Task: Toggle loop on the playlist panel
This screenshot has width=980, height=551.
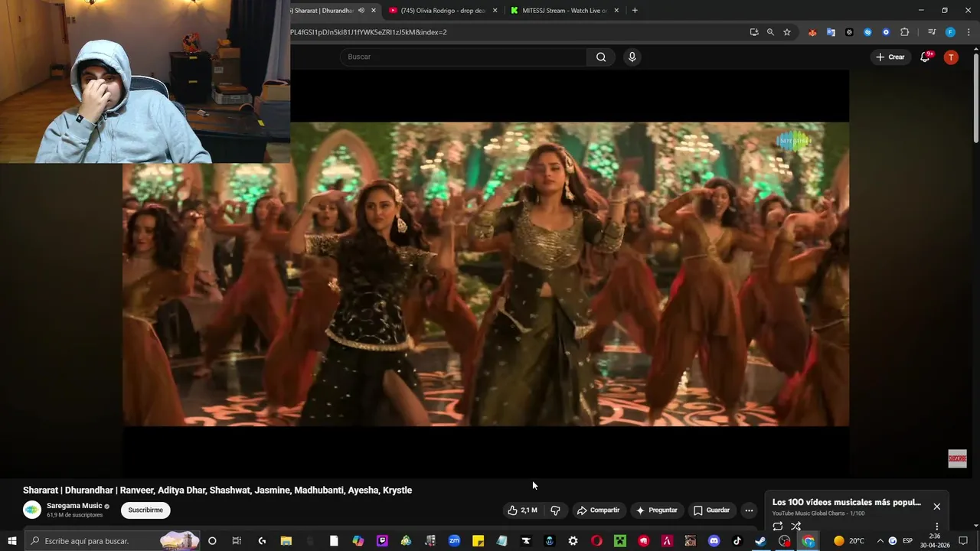Action: [778, 526]
